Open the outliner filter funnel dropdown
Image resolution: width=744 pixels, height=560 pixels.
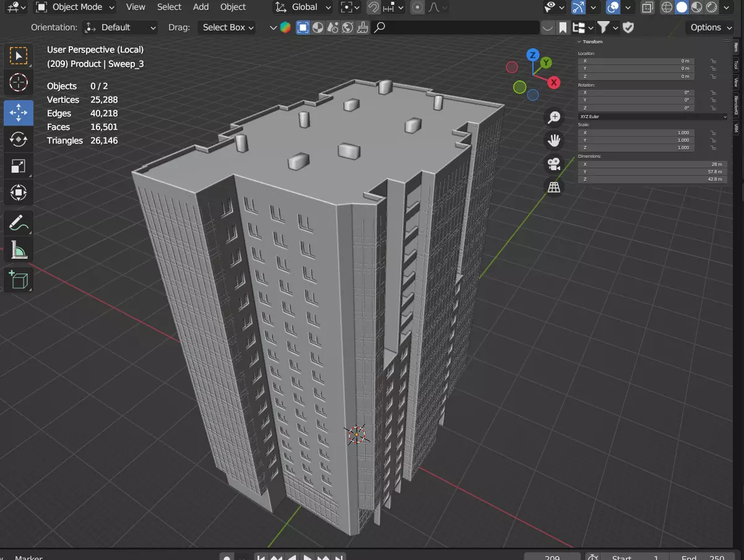pos(607,27)
